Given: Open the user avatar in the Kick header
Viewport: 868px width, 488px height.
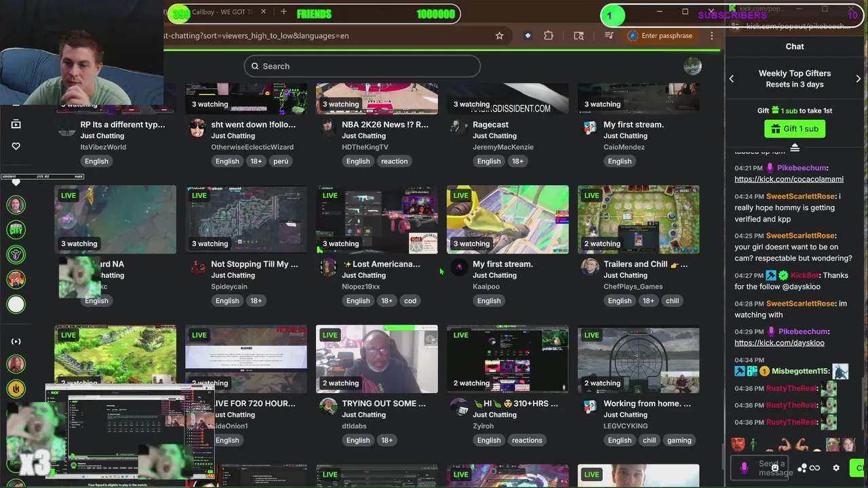Looking at the screenshot, I should (x=692, y=66).
